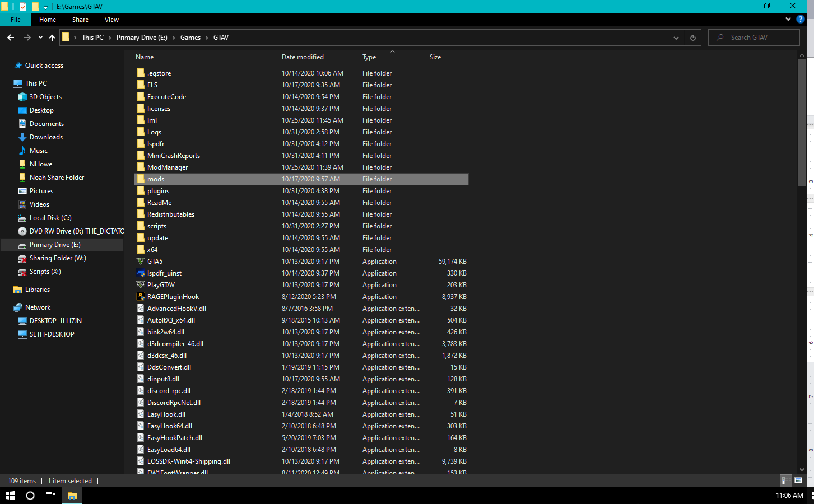Image resolution: width=814 pixels, height=504 pixels.
Task: Open the recent locations dropdown arrow
Action: point(40,38)
